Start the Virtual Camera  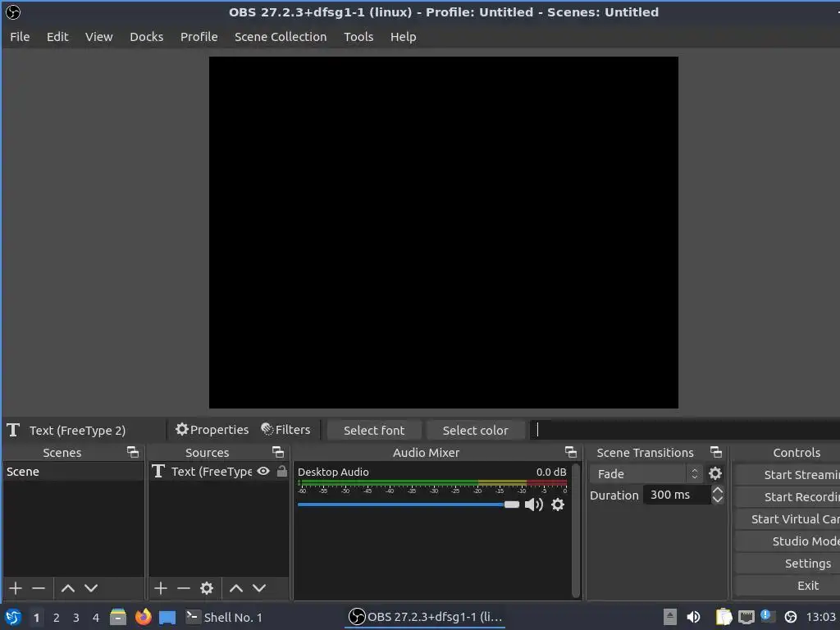pos(787,519)
